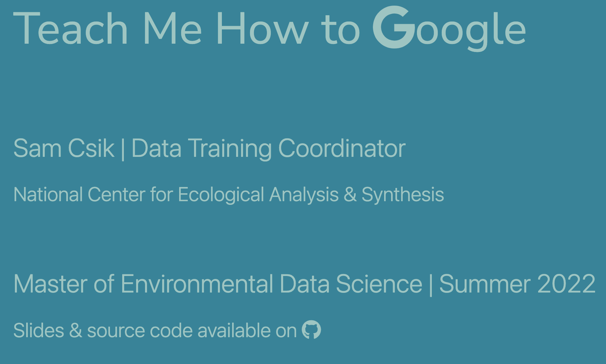The height and width of the screenshot is (364, 606).
Task: Click the large Google G logo icon
Action: click(394, 27)
